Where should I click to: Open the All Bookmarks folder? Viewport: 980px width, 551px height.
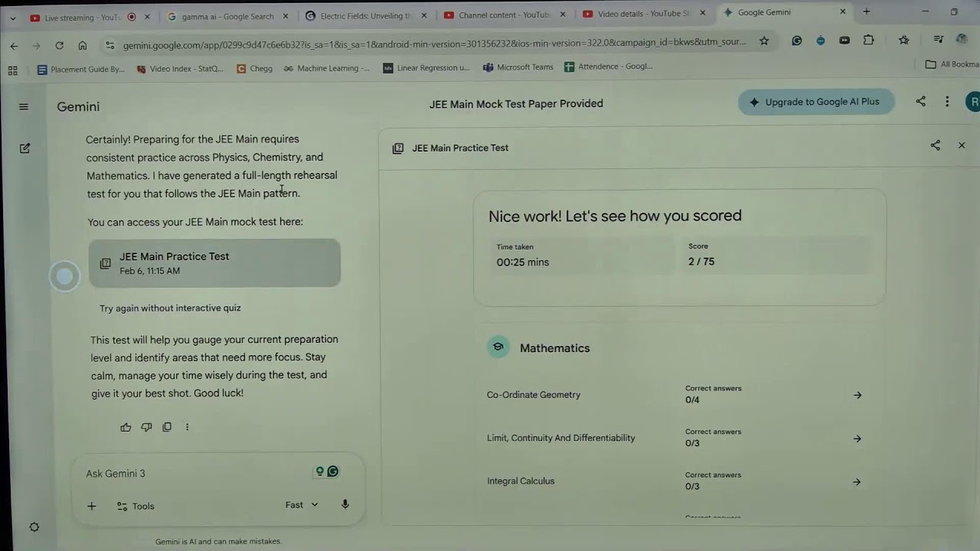click(952, 64)
